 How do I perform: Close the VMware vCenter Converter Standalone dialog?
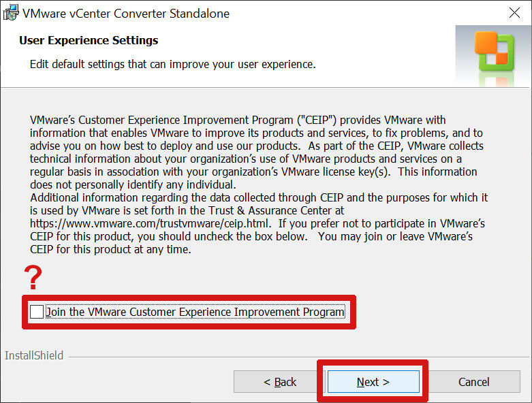pos(514,13)
